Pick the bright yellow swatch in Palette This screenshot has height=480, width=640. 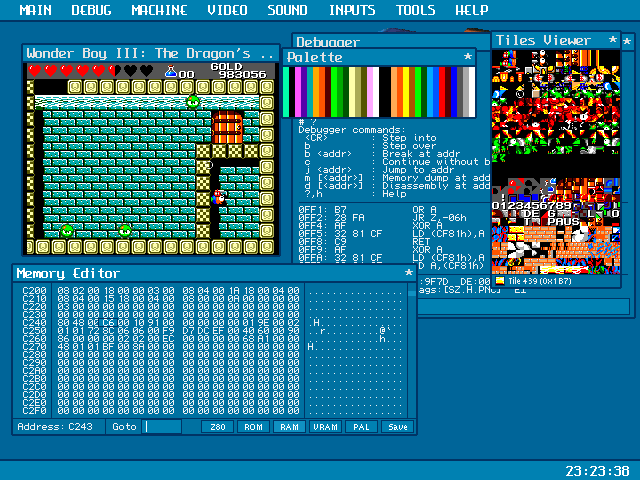406,92
